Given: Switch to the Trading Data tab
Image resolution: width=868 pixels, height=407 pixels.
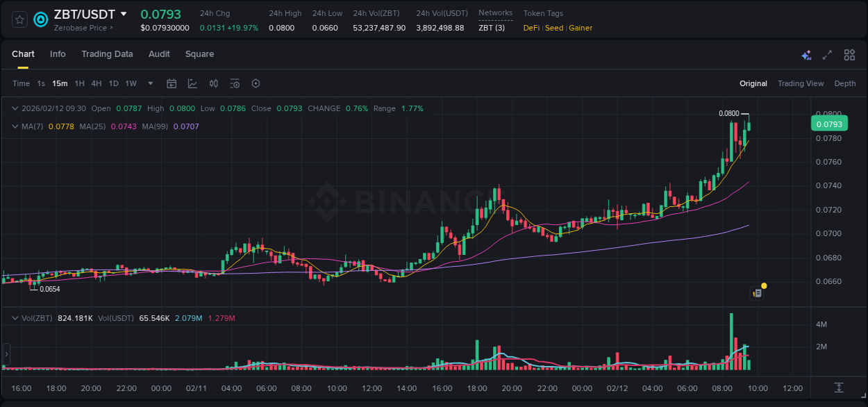Looking at the screenshot, I should click(107, 54).
